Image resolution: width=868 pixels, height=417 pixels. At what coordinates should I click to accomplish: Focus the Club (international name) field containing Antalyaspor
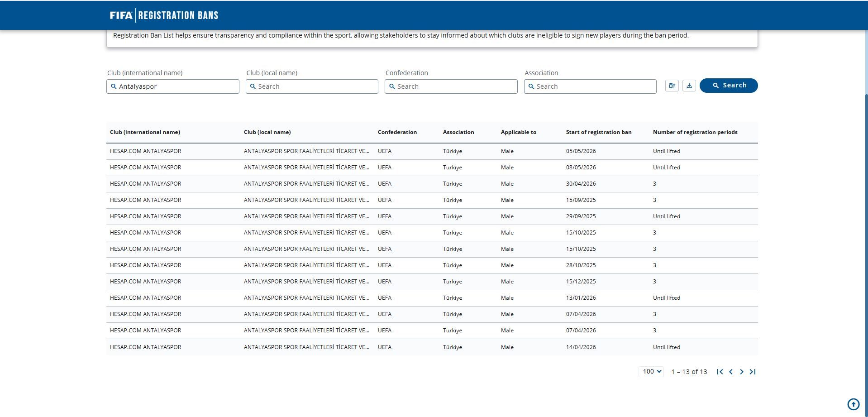click(173, 86)
